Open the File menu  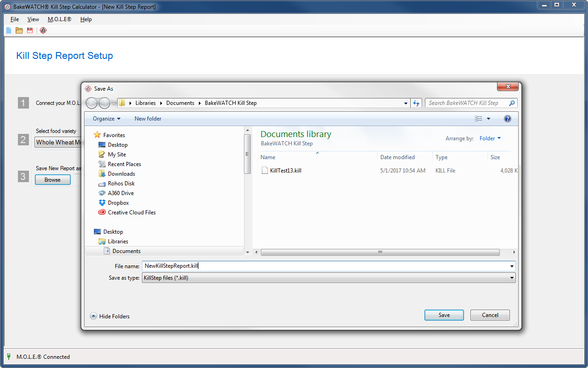(x=15, y=19)
